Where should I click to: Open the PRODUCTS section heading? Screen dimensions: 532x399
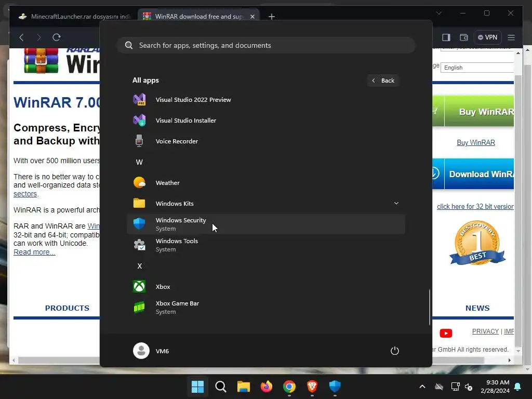coord(67,308)
